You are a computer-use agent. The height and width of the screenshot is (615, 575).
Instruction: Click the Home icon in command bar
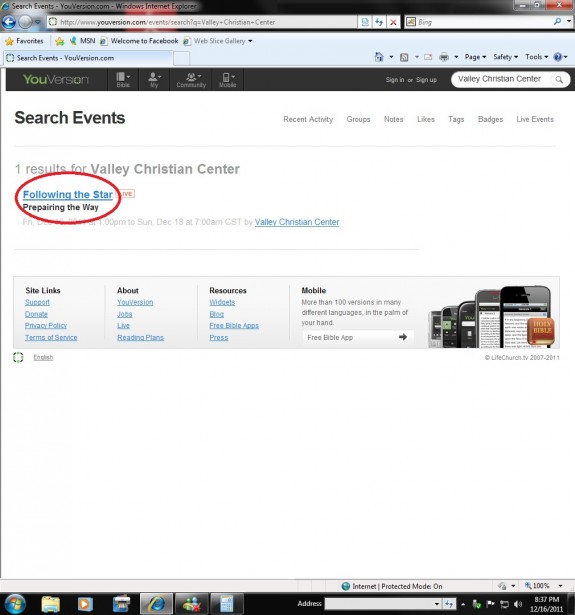click(379, 57)
